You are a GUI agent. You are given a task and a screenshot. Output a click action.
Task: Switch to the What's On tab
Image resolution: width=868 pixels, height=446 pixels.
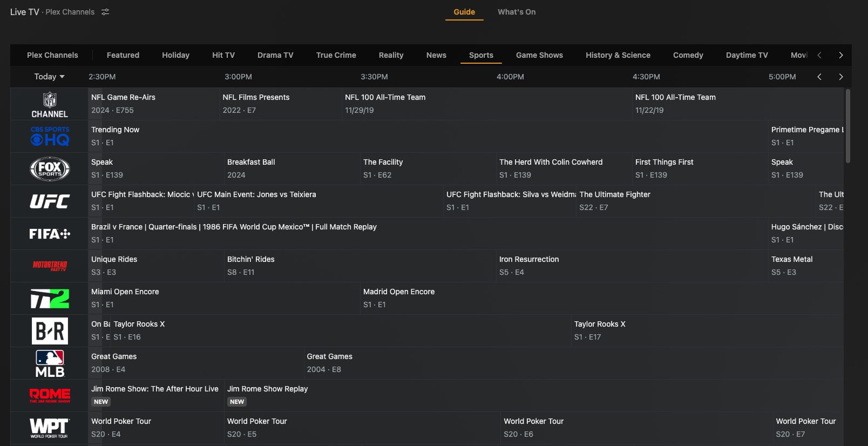coord(517,12)
